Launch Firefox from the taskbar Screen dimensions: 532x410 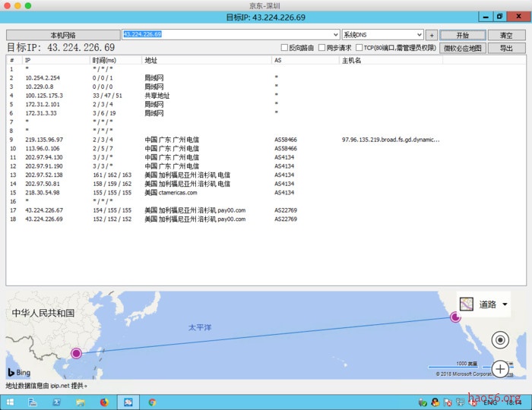(104, 402)
